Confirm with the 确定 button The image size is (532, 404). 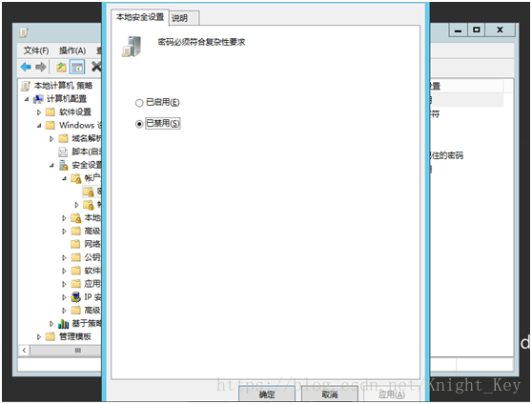tap(267, 394)
